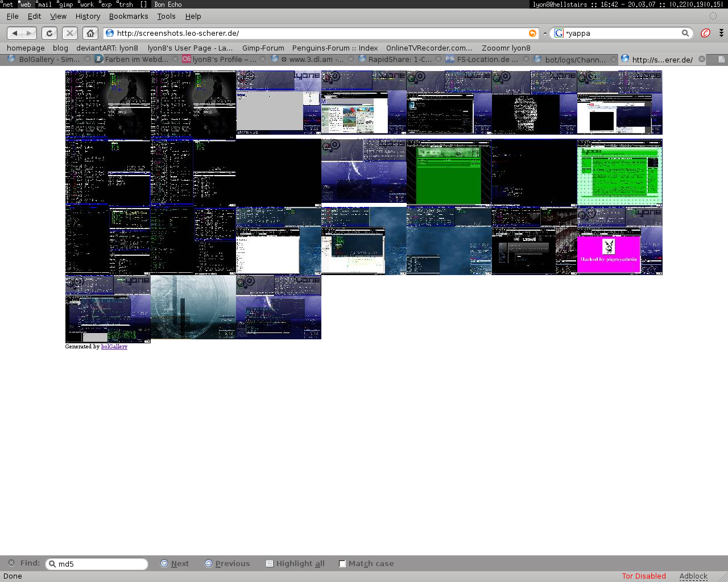This screenshot has width=728, height=582.
Task: Click the Reload page button
Action: 49,33
